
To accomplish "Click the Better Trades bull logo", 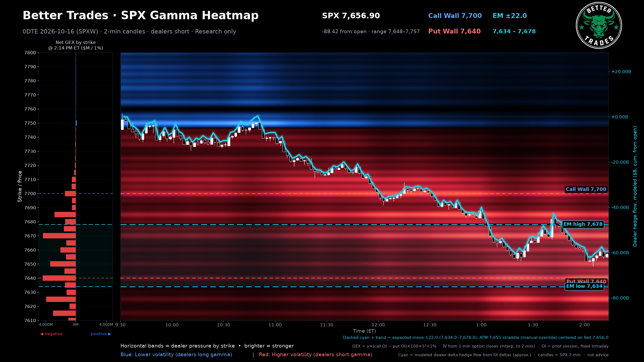I will tap(599, 25).
